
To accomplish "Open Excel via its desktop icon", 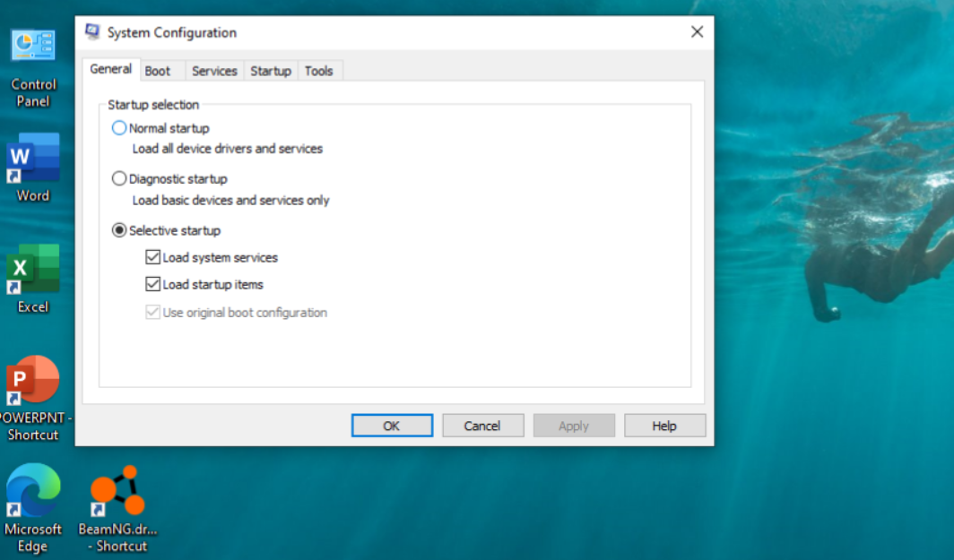I will click(x=33, y=270).
